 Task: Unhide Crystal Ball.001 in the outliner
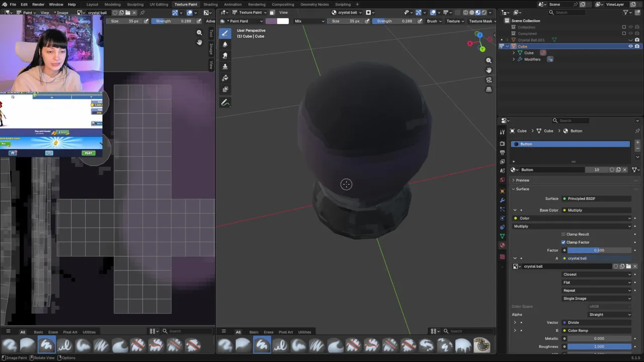[630, 40]
